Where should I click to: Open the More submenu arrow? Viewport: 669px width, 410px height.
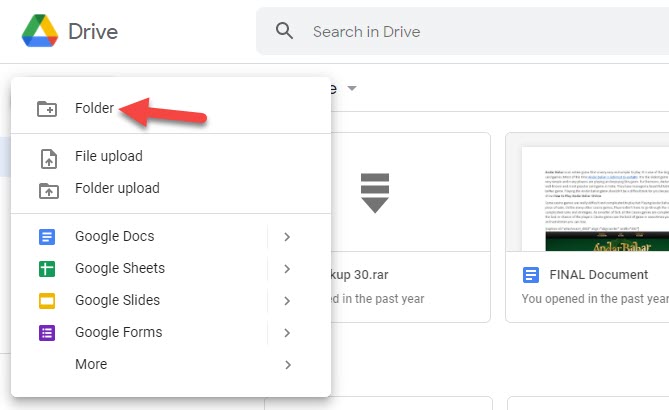[287, 365]
